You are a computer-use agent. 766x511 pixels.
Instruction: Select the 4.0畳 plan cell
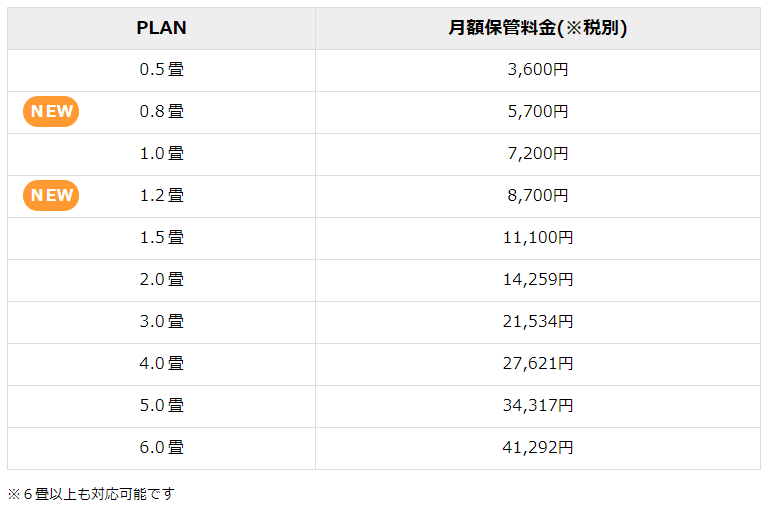(161, 364)
